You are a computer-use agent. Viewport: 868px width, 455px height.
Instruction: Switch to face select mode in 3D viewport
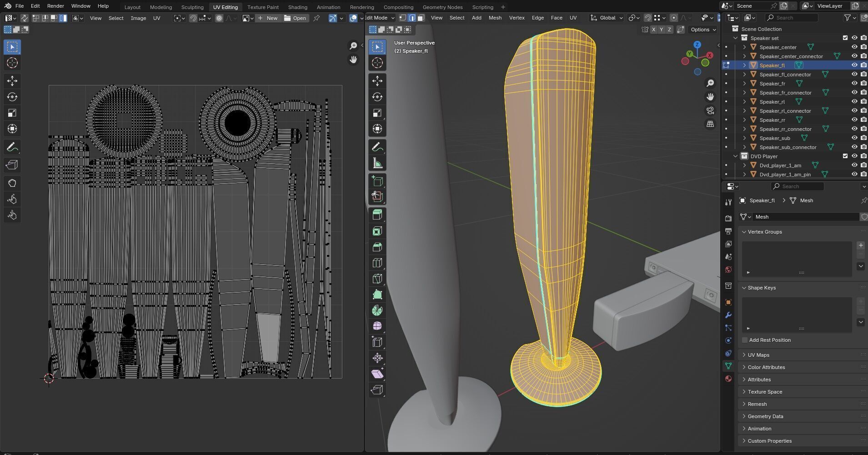pyautogui.click(x=421, y=18)
